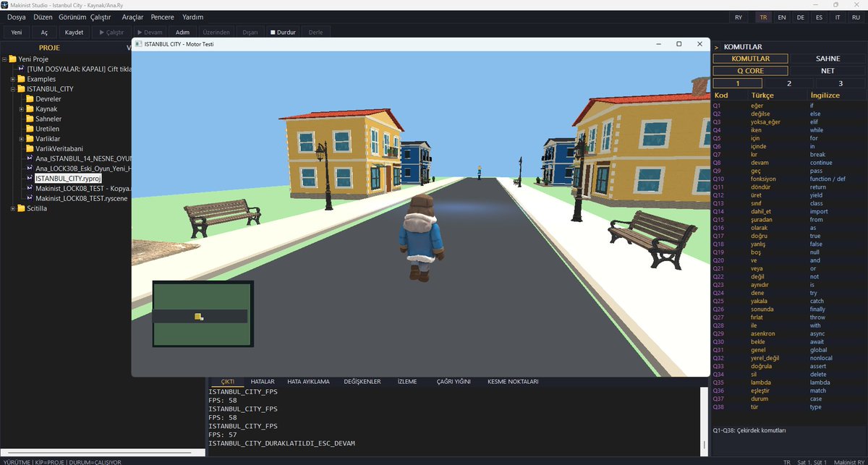Open the Pencere menu
This screenshot has height=465, width=868.
tap(162, 17)
